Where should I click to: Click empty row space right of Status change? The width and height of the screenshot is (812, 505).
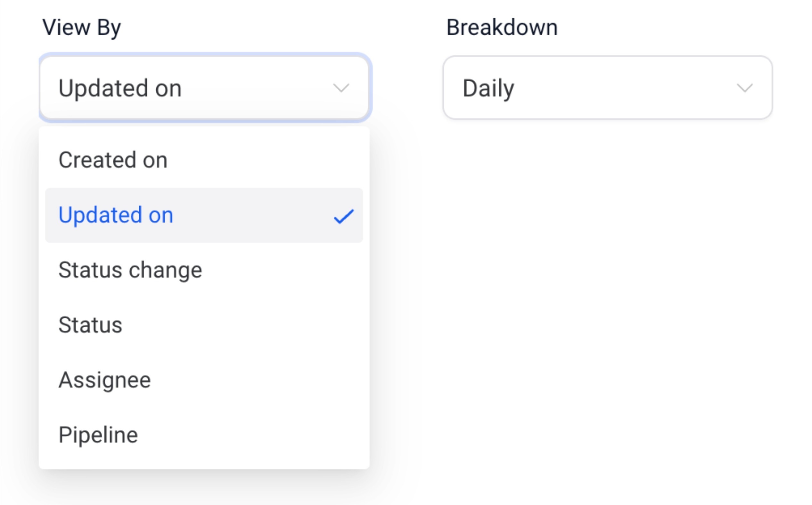[x=284, y=270]
